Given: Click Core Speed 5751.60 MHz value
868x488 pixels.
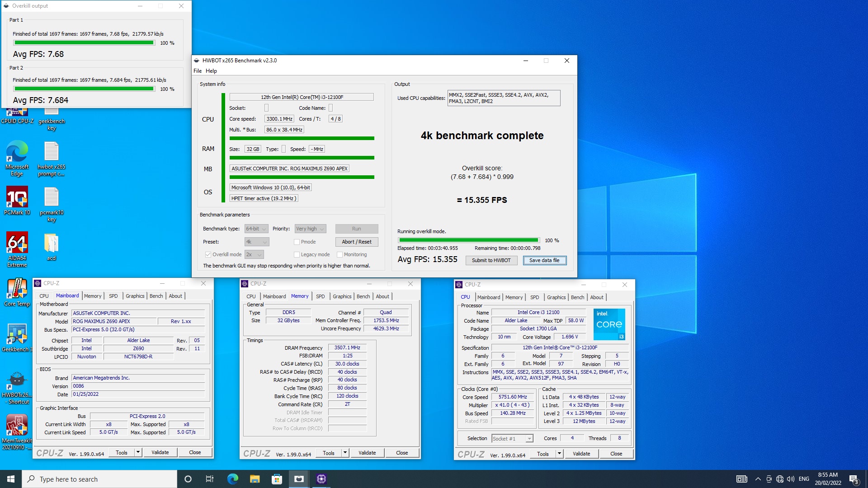Looking at the screenshot, I should pos(513,397).
